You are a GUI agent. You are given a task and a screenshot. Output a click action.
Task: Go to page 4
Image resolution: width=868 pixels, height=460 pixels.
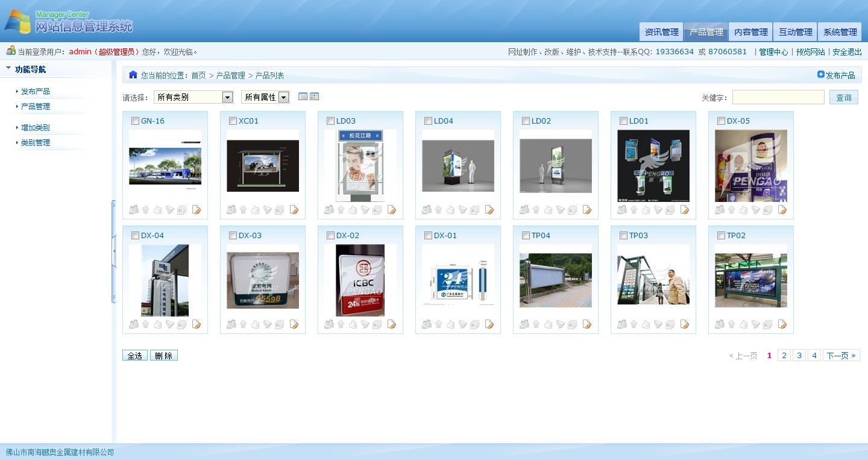point(814,356)
